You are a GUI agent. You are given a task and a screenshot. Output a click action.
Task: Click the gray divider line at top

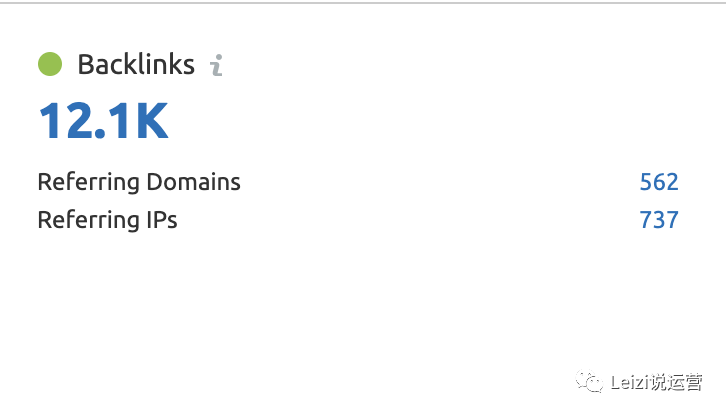click(363, 2)
